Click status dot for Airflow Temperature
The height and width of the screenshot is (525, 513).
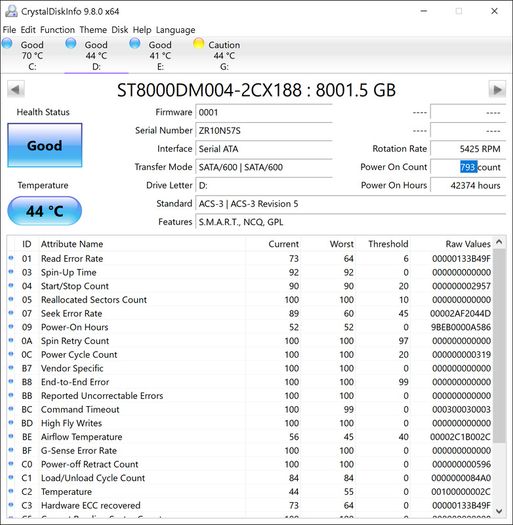(x=11, y=436)
